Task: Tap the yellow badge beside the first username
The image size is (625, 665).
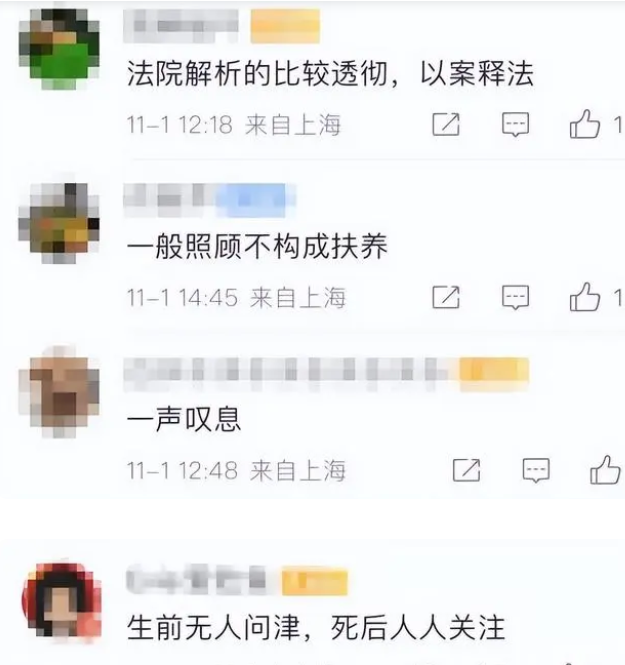Action: [x=285, y=26]
